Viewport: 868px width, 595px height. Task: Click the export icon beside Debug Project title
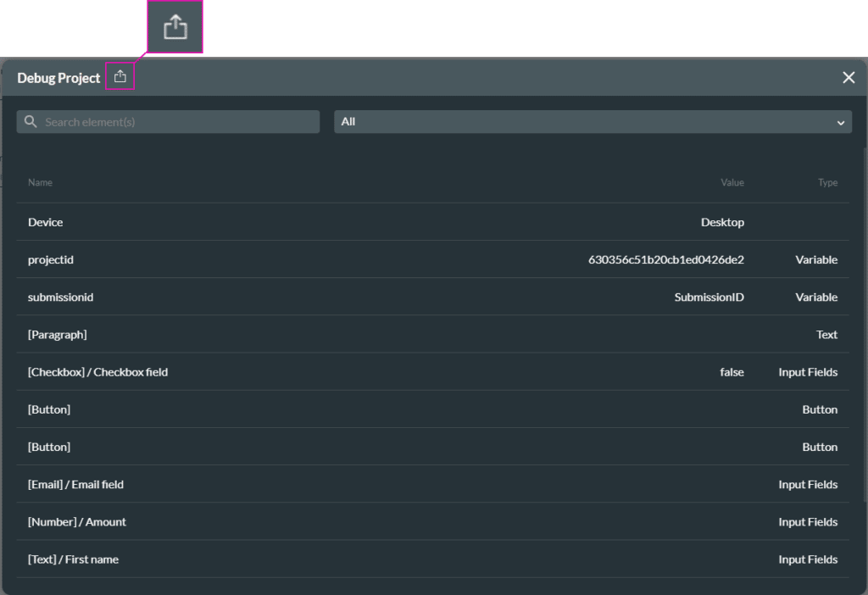coord(120,75)
